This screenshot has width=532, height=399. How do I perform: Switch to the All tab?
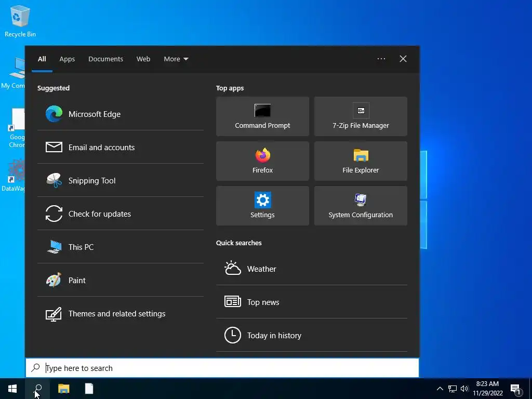coord(42,59)
